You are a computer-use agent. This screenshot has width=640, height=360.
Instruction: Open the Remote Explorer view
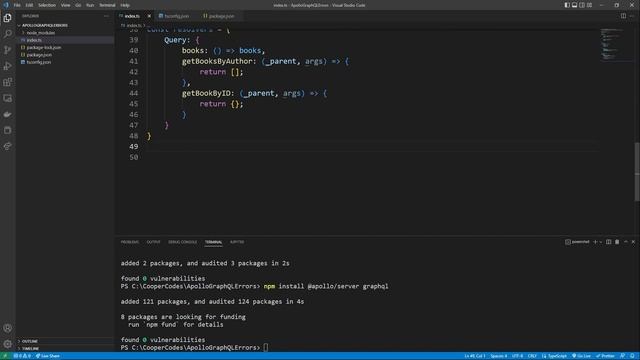click(x=7, y=98)
